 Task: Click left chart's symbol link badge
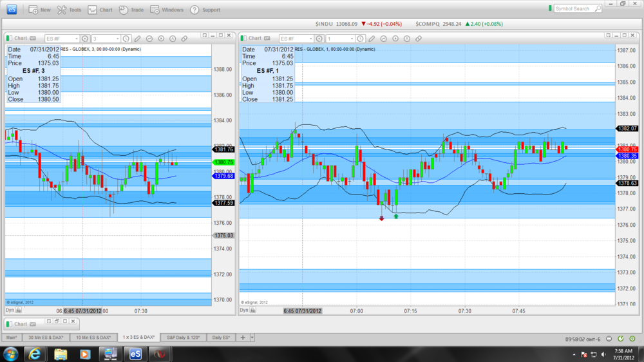click(33, 38)
